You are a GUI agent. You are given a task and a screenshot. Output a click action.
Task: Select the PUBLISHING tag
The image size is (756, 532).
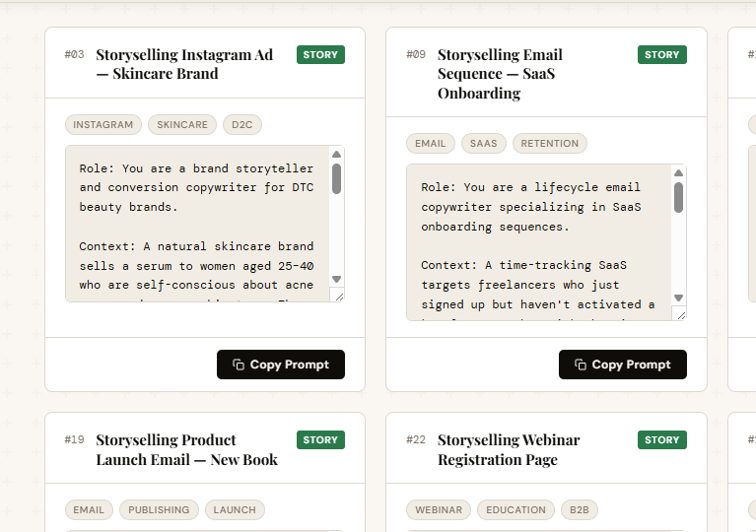[159, 510]
